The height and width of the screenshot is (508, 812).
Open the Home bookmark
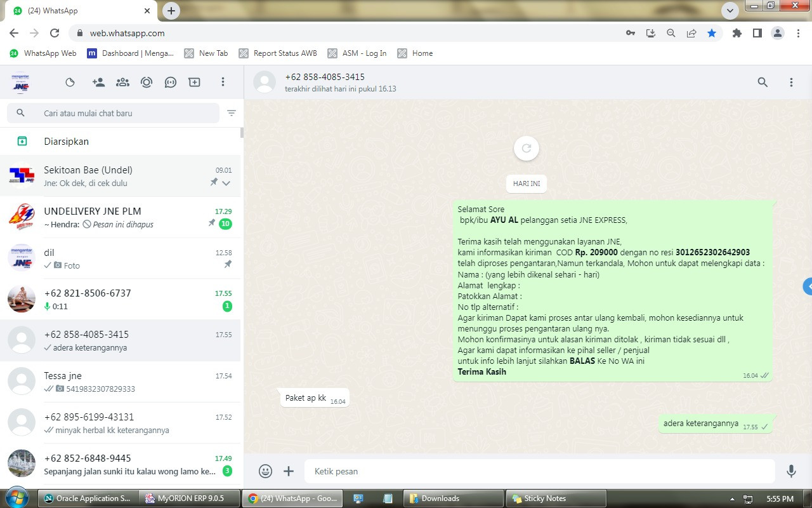tap(415, 53)
